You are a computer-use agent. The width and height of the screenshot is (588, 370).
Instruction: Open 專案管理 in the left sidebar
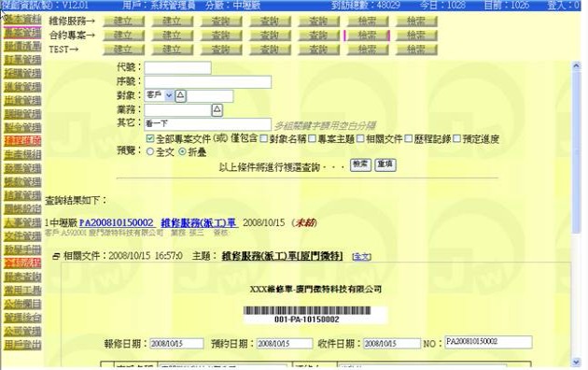pos(22,33)
